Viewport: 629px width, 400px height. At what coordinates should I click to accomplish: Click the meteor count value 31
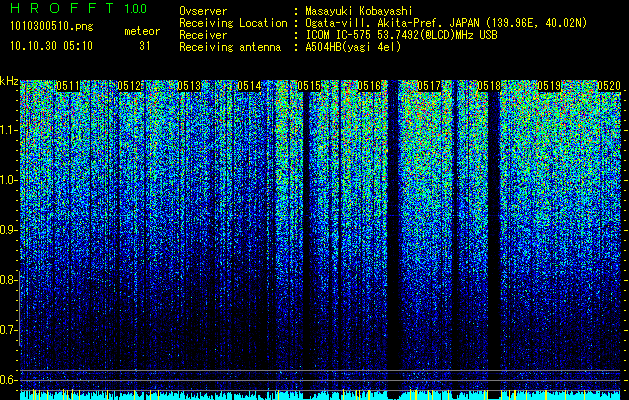145,46
